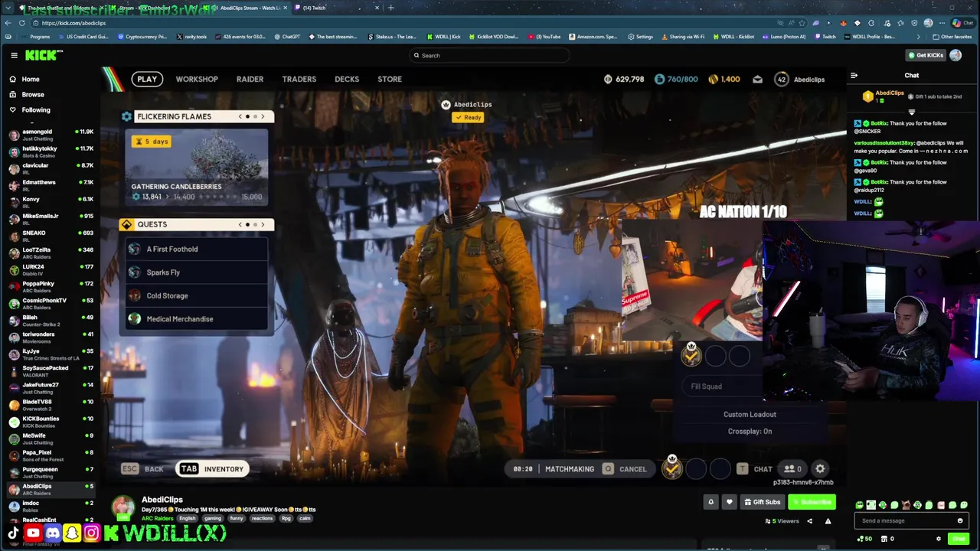Open the Following section in sidebar

[35, 109]
